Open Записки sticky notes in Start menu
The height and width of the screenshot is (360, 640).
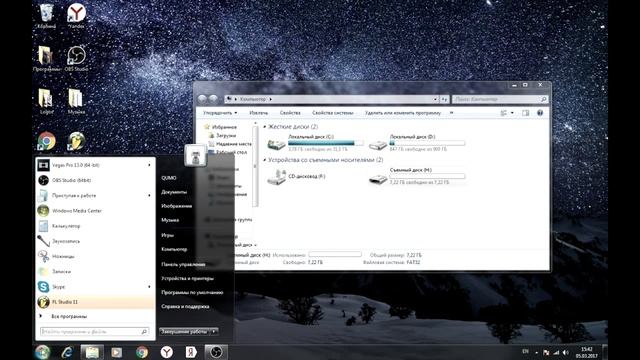[95, 271]
